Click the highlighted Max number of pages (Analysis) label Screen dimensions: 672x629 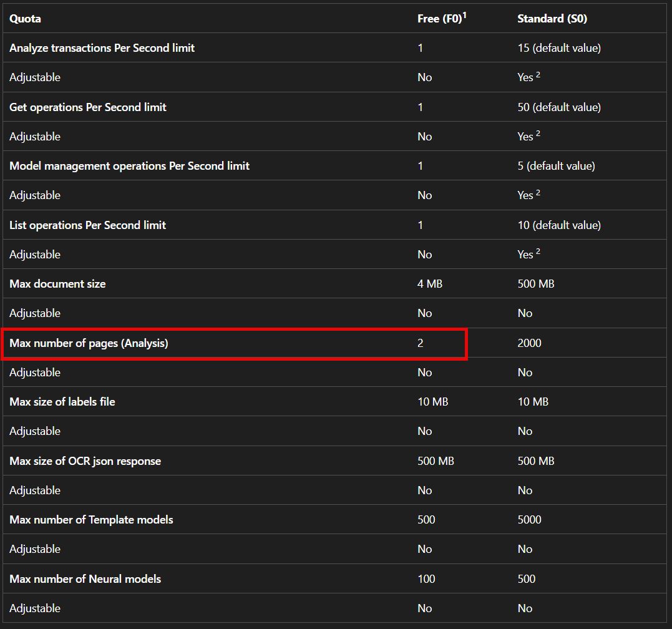(x=89, y=343)
